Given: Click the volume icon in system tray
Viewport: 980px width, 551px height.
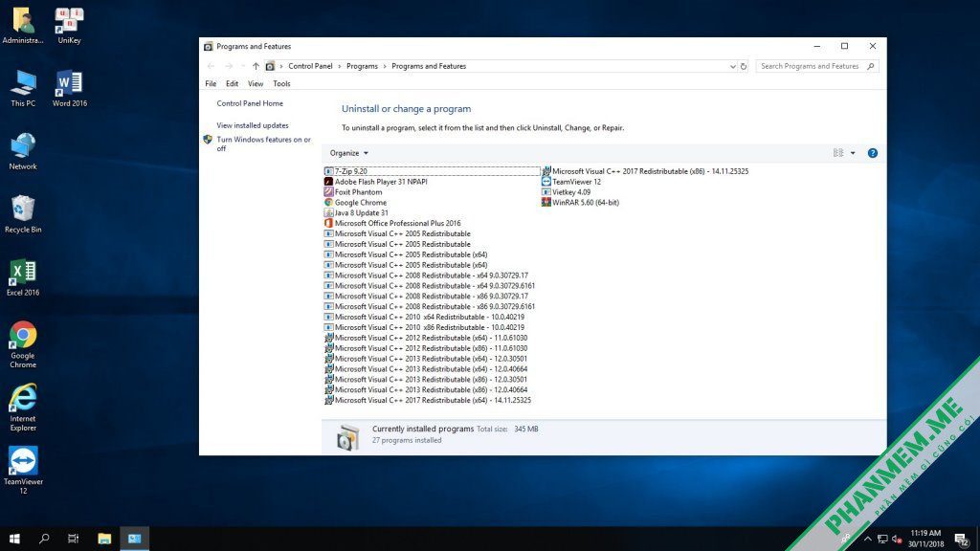Looking at the screenshot, I should 897,540.
